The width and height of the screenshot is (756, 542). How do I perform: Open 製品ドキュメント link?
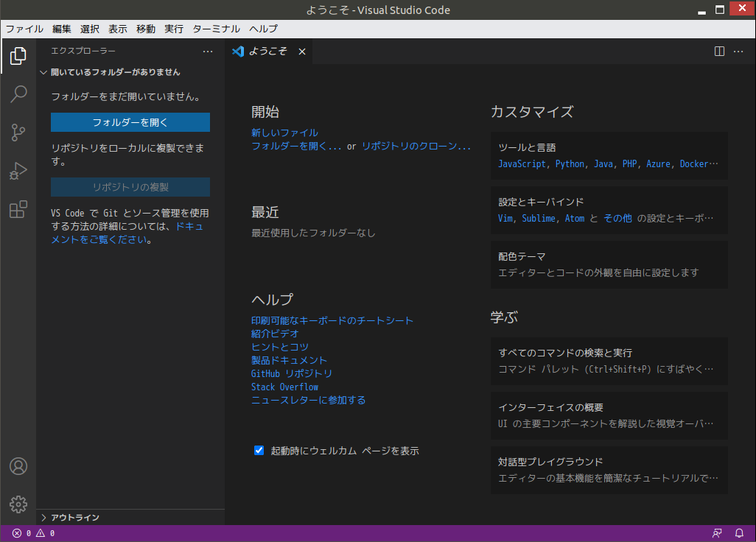(x=289, y=360)
